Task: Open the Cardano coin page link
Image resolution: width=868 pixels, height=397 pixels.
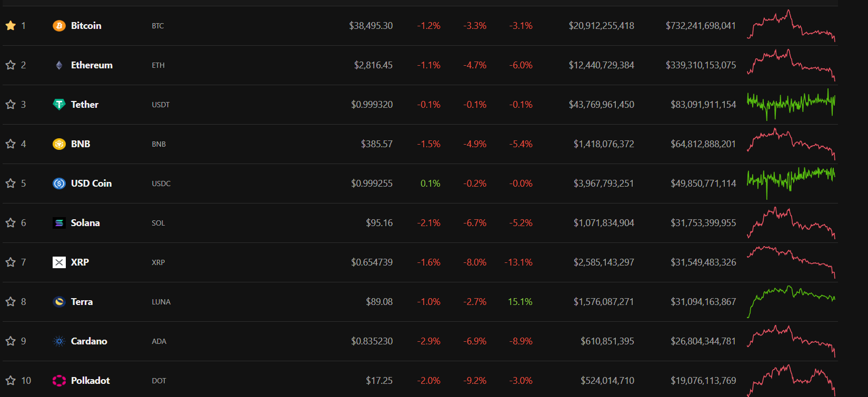Action: coord(89,341)
